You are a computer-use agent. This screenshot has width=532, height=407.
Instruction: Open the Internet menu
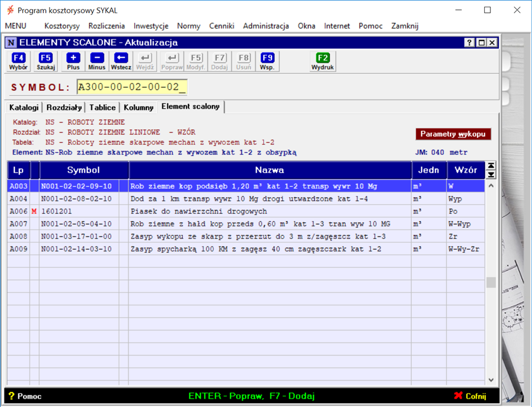point(337,26)
